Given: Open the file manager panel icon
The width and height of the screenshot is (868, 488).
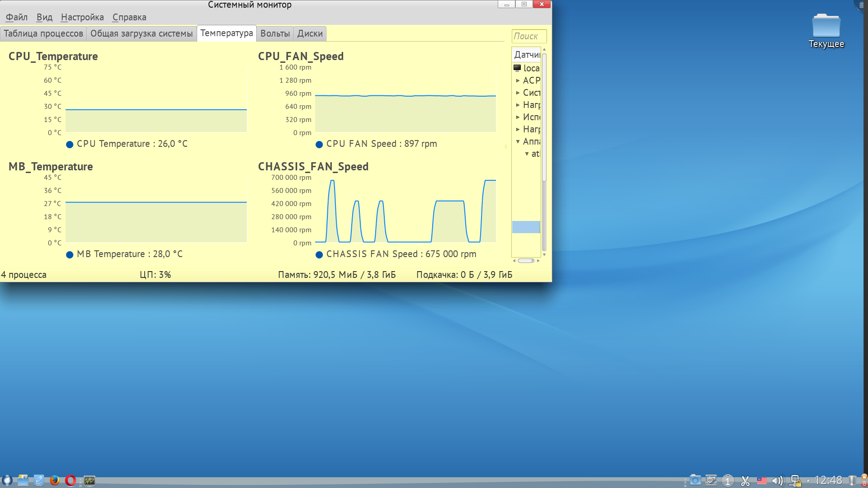Looking at the screenshot, I should point(23,480).
